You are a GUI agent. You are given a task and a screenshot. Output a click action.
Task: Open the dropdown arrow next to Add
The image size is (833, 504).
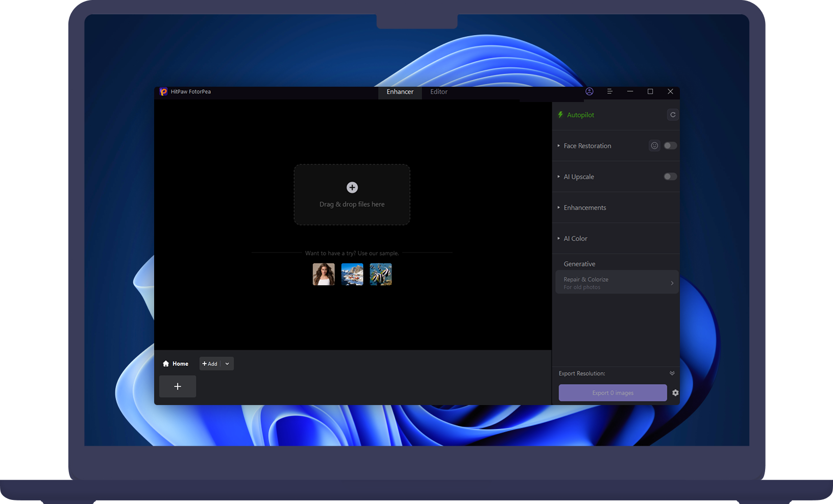point(227,364)
